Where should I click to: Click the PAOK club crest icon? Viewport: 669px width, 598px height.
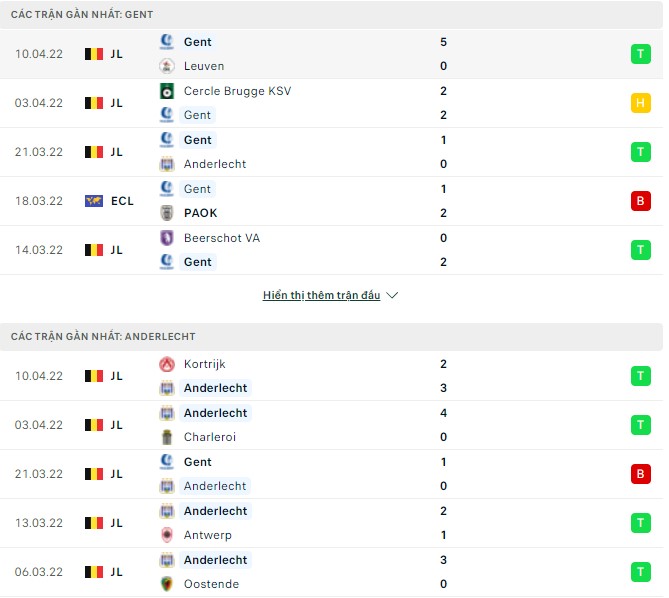(167, 213)
